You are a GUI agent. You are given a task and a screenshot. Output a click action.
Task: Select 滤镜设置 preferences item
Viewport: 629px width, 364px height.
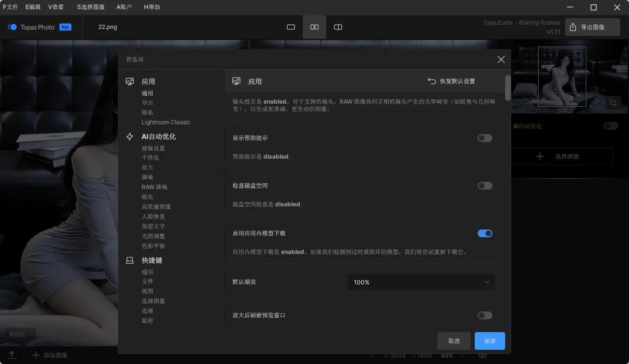[x=153, y=148]
